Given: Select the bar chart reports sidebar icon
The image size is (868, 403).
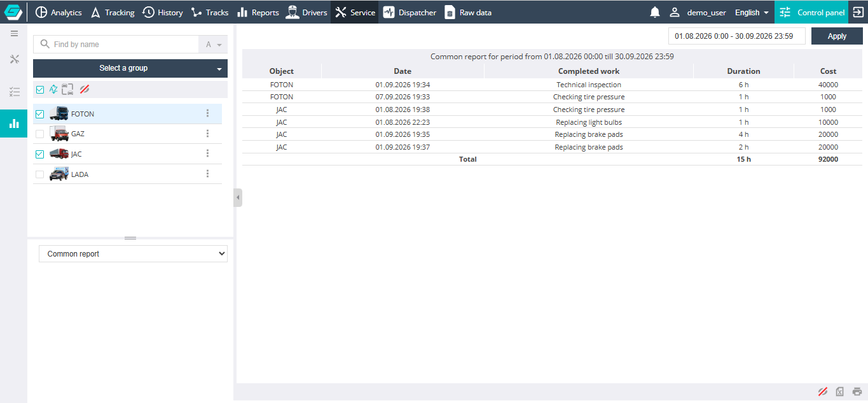Looking at the screenshot, I should click(14, 124).
